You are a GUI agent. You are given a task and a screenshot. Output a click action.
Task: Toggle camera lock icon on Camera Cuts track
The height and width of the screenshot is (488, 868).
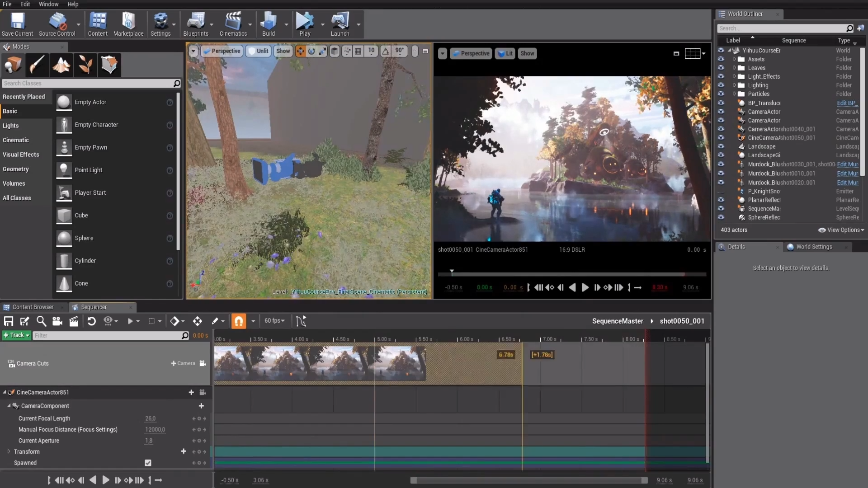(x=203, y=363)
